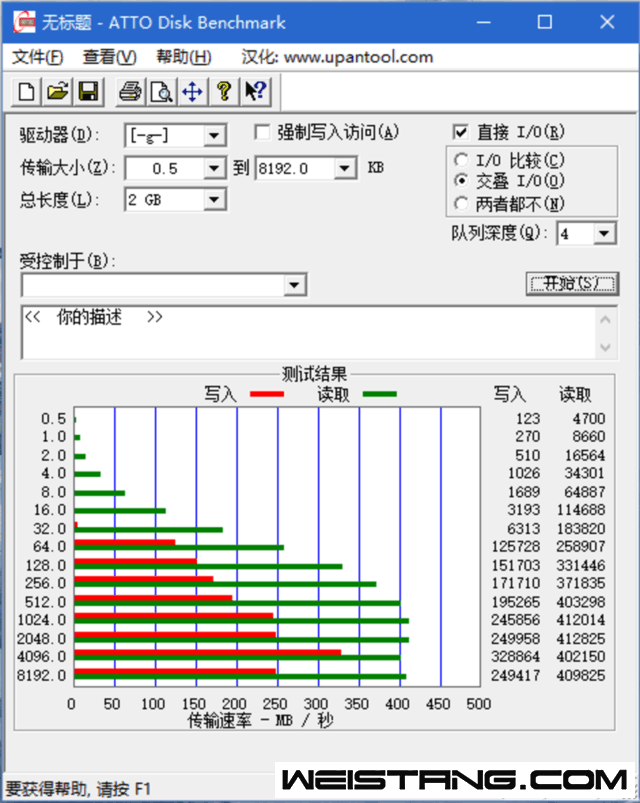Enable the 强制写入访问 checkbox
Viewport: 640px width, 803px height.
262,132
